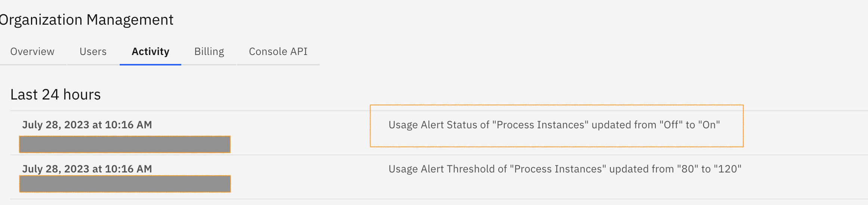Click the Organization Management page title
Image resolution: width=868 pixels, height=205 pixels.
pos(87,20)
